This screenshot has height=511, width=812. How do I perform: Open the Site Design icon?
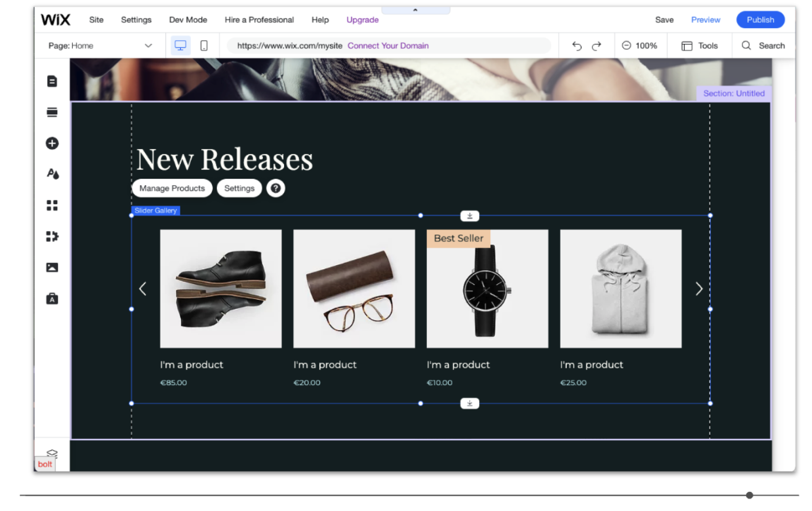click(x=52, y=174)
